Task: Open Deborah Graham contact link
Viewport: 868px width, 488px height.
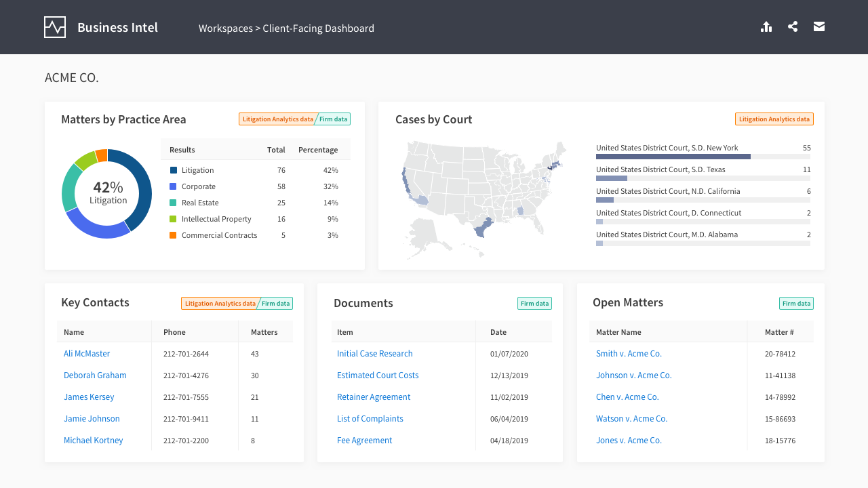Action: [x=95, y=375]
